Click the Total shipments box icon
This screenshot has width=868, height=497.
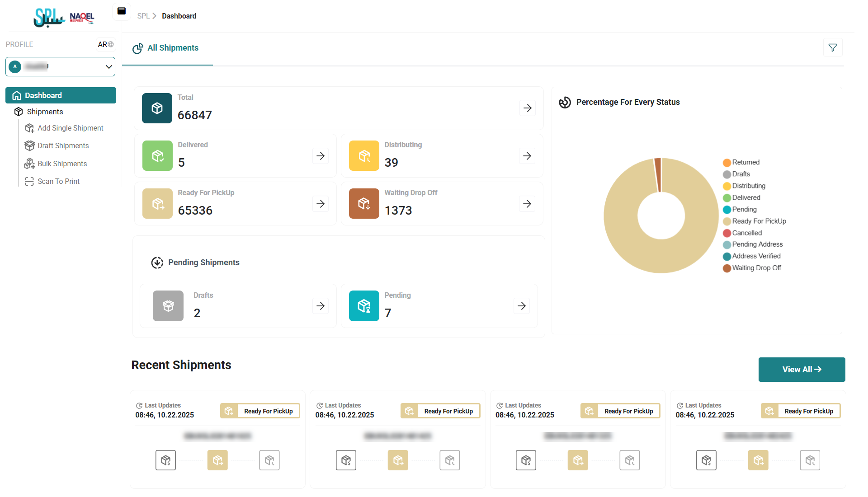tap(157, 108)
